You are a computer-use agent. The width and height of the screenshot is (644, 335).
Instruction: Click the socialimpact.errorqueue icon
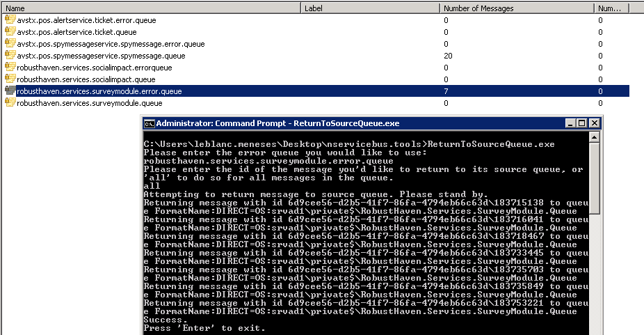[10, 68]
